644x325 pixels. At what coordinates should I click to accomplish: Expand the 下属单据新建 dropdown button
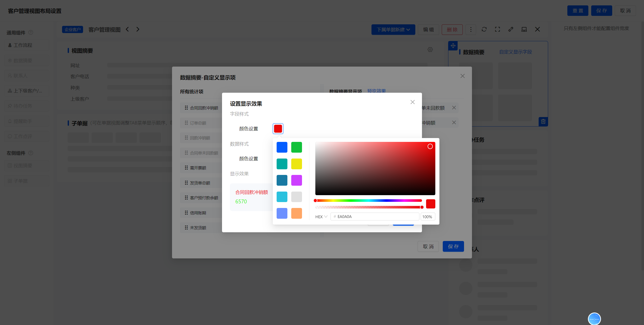(x=393, y=30)
